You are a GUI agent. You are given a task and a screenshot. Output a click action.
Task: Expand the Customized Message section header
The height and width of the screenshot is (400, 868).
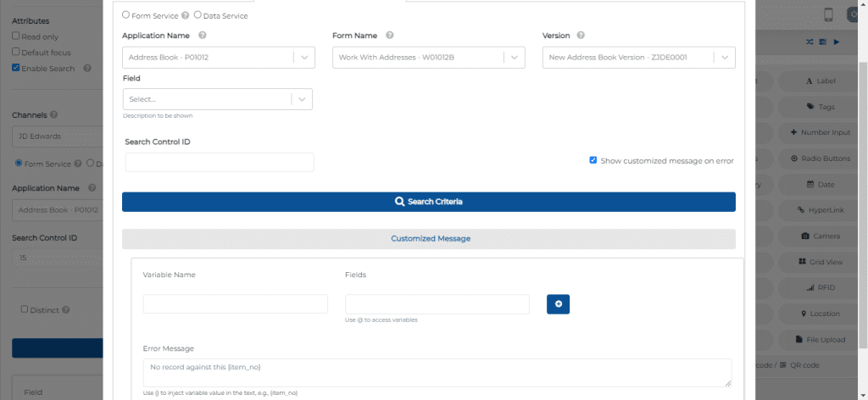click(429, 239)
